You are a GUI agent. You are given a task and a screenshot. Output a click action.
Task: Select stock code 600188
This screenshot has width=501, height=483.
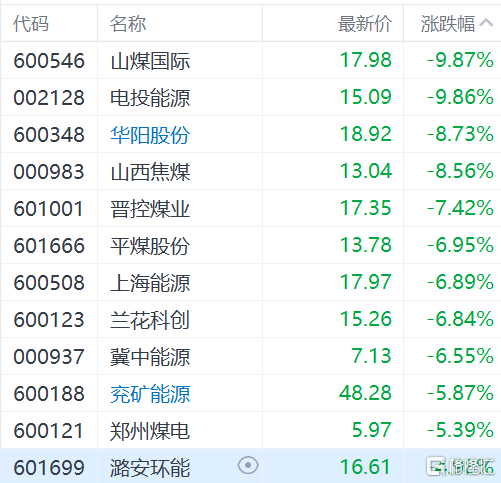click(49, 394)
